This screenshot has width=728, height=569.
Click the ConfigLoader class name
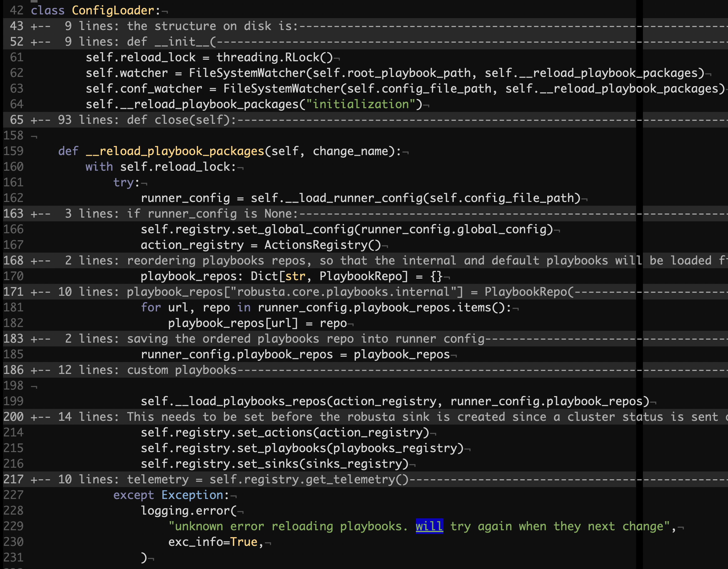113,10
